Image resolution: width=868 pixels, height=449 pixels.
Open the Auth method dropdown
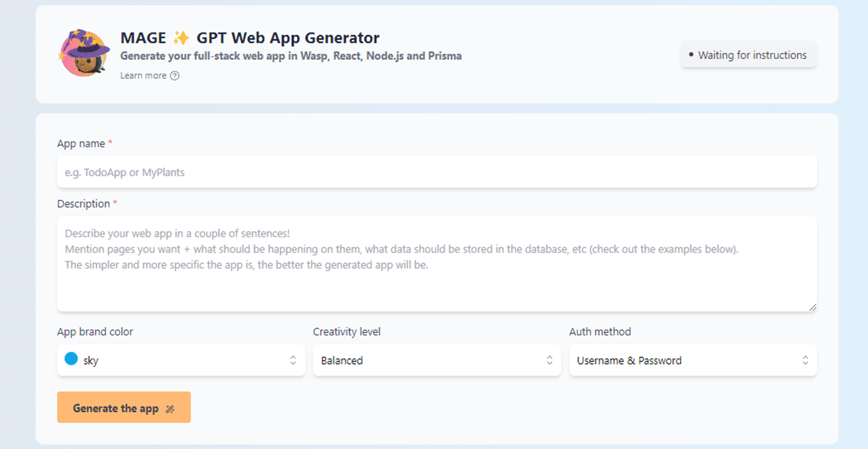click(693, 361)
